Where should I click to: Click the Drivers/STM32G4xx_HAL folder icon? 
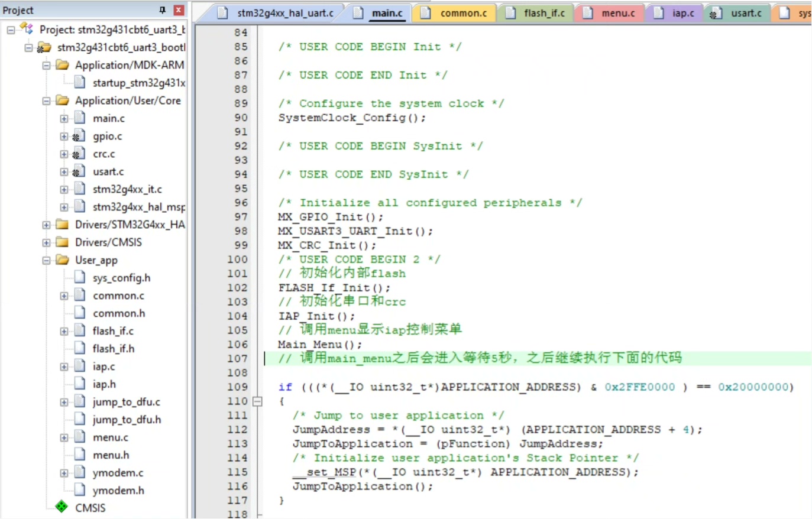click(62, 224)
